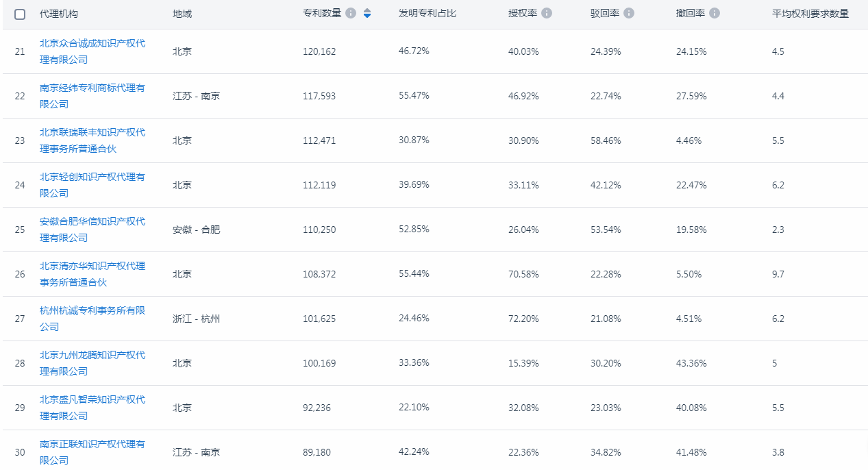
Task: Open info icon next to 撤回率
Action: tap(715, 13)
